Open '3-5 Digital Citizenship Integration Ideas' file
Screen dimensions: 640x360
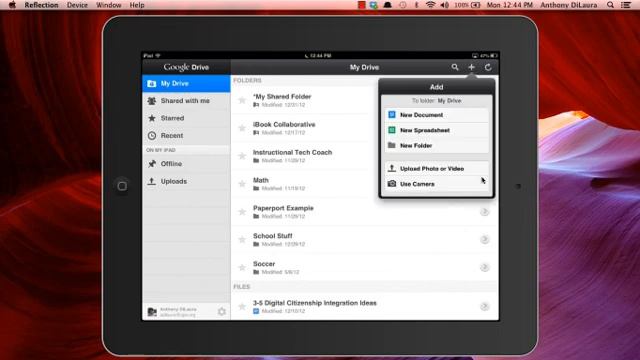[315, 303]
